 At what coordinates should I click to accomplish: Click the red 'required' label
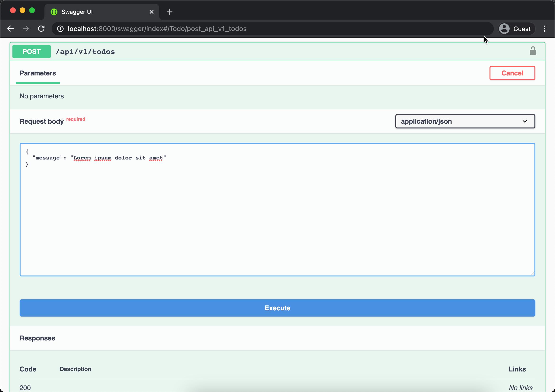click(x=76, y=119)
